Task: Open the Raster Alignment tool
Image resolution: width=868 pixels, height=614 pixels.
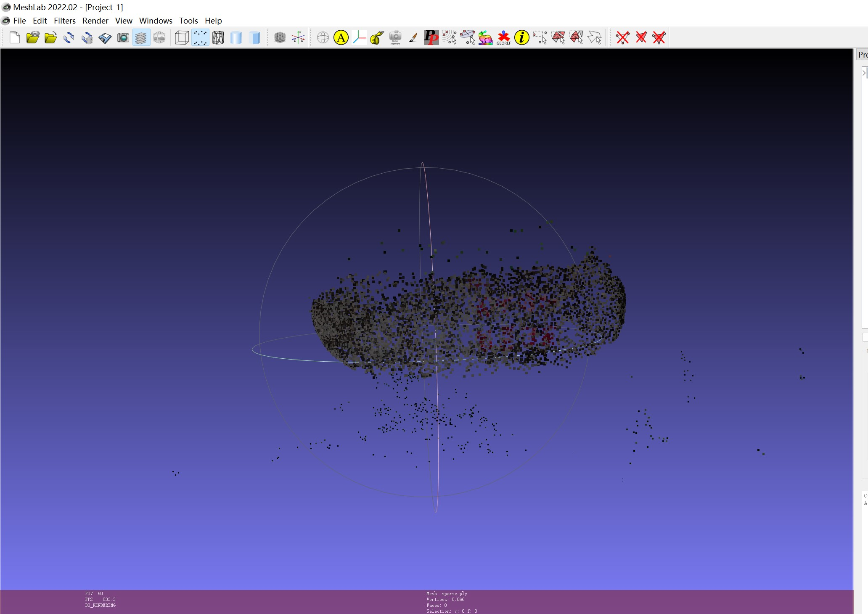Action: [395, 37]
